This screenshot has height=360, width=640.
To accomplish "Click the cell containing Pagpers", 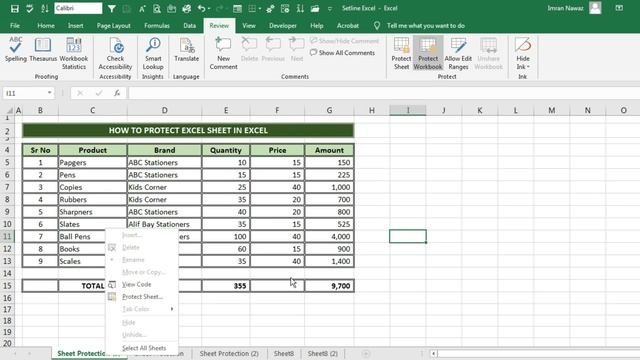I will tap(93, 162).
